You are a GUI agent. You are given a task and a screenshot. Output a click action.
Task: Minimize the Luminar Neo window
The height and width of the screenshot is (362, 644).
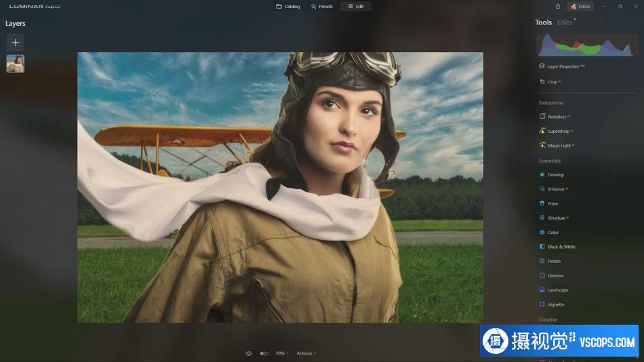pyautogui.click(x=605, y=7)
